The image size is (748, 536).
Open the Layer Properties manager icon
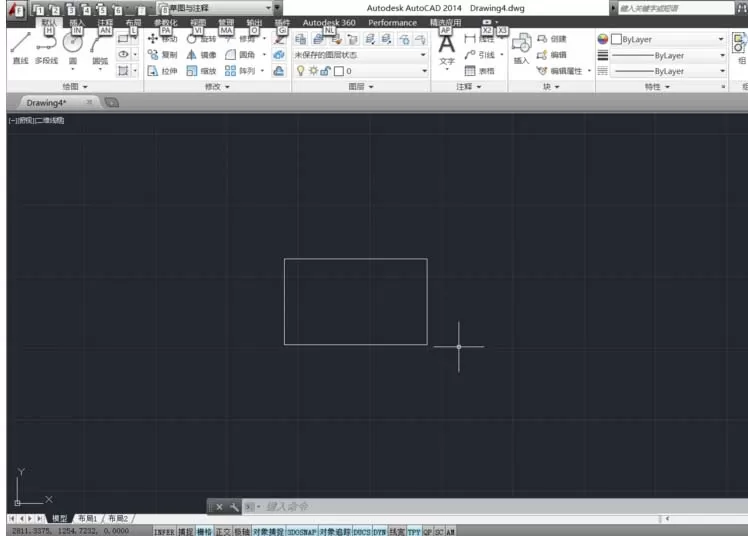pyautogui.click(x=301, y=39)
